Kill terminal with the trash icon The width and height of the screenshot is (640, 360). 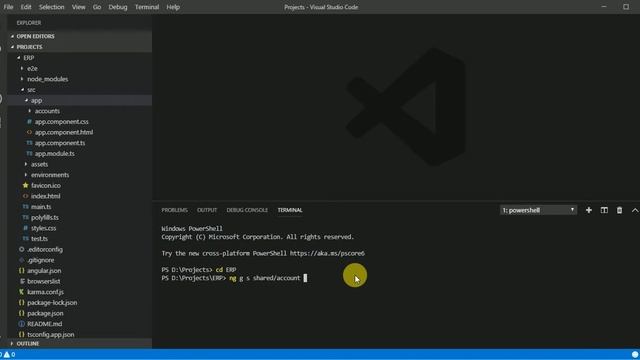click(619, 210)
